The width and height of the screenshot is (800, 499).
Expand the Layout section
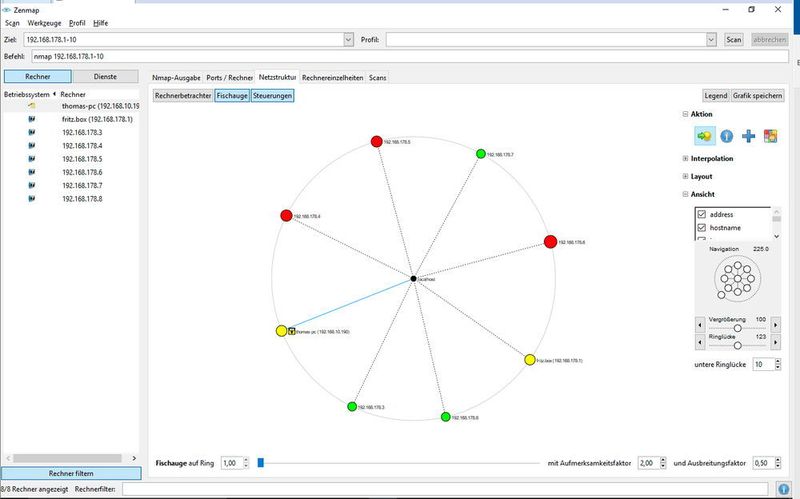[x=685, y=176]
